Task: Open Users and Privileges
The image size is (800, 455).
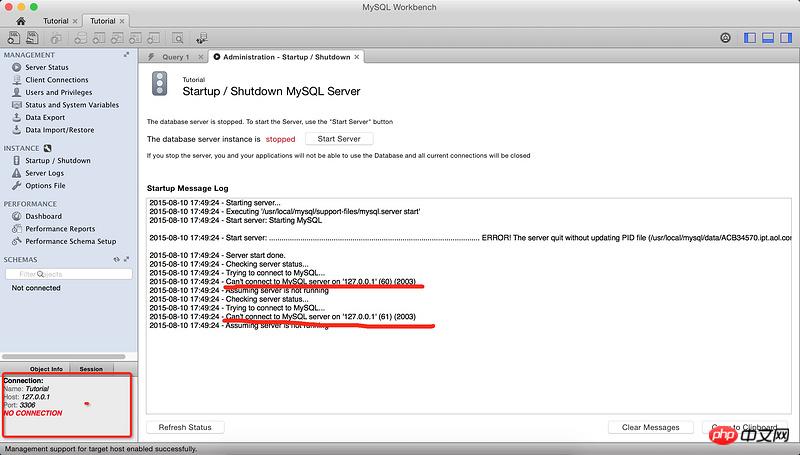Action: tap(59, 92)
